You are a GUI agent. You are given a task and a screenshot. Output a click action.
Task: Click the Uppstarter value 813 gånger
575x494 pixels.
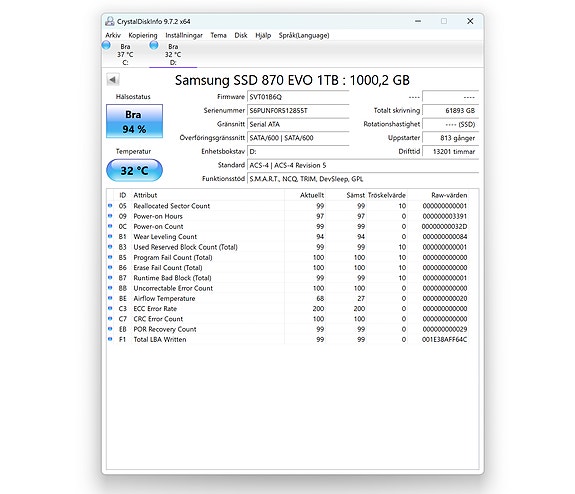point(450,138)
